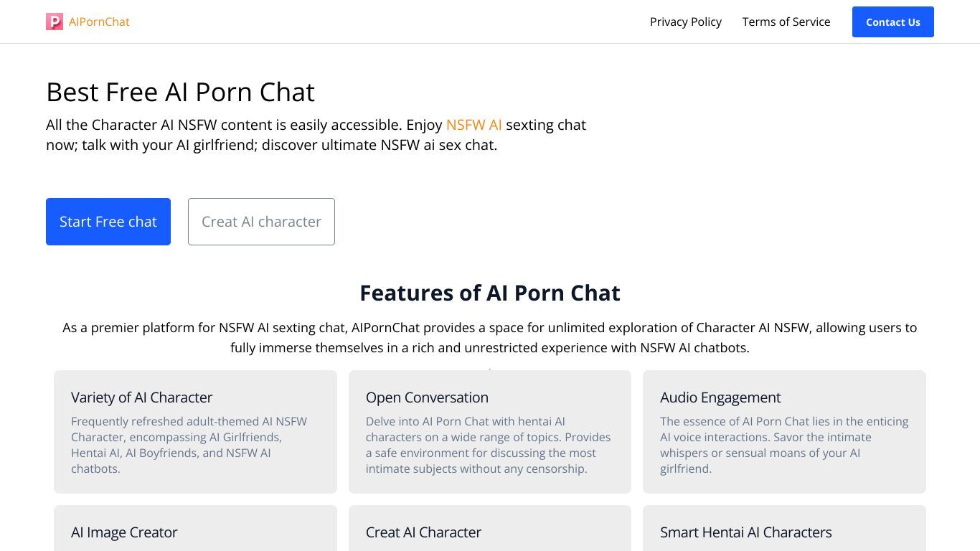Select the Open Conversation feature card
Viewport: 980px width, 551px height.
[490, 432]
